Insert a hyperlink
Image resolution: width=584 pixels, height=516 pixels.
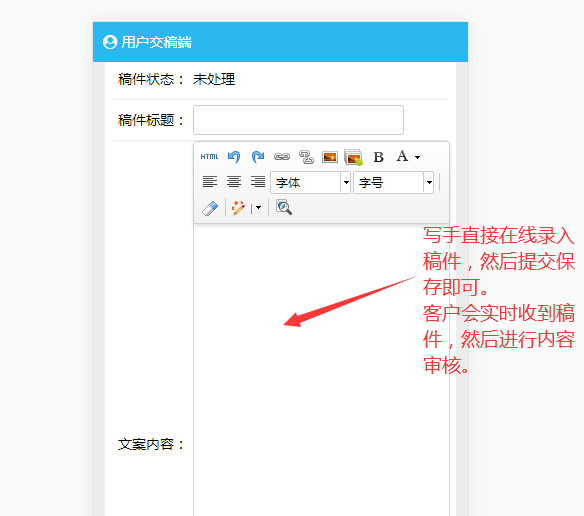pyautogui.click(x=282, y=157)
